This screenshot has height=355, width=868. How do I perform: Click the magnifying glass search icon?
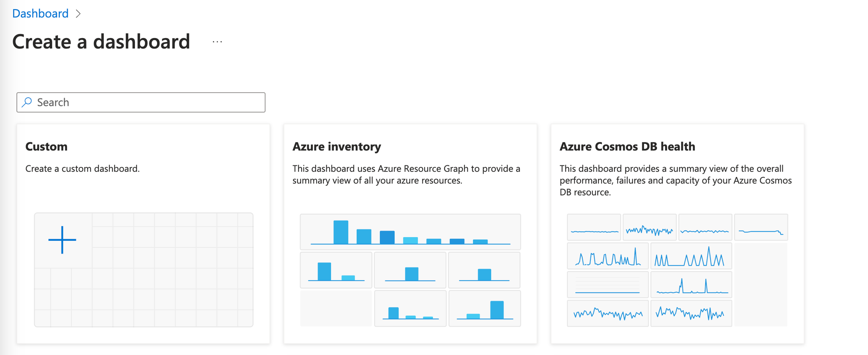click(27, 102)
